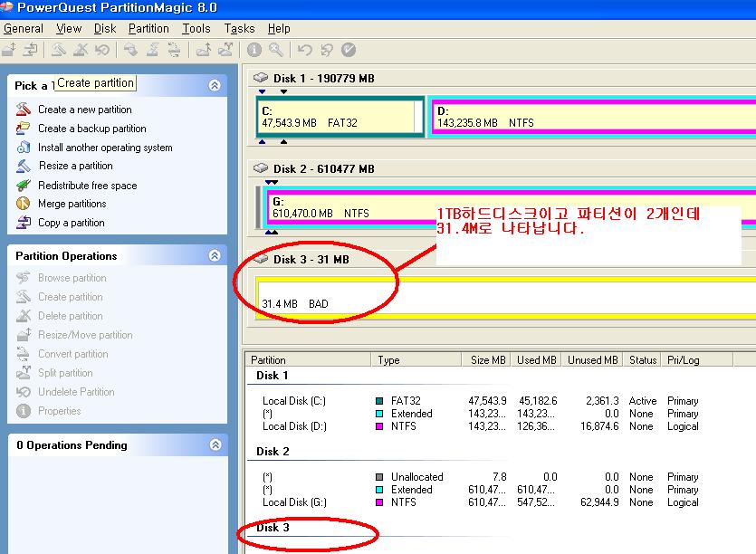Start the Create a backup partition task
Screen dimensions: 756x554
point(92,129)
